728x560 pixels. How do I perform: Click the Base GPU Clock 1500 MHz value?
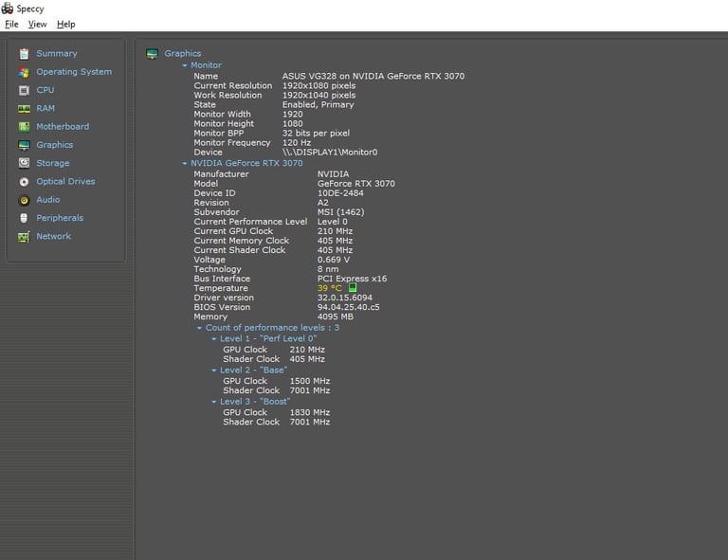(310, 381)
